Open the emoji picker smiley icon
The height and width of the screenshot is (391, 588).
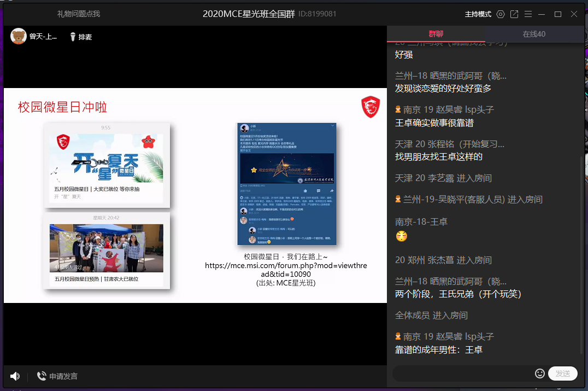coord(539,374)
